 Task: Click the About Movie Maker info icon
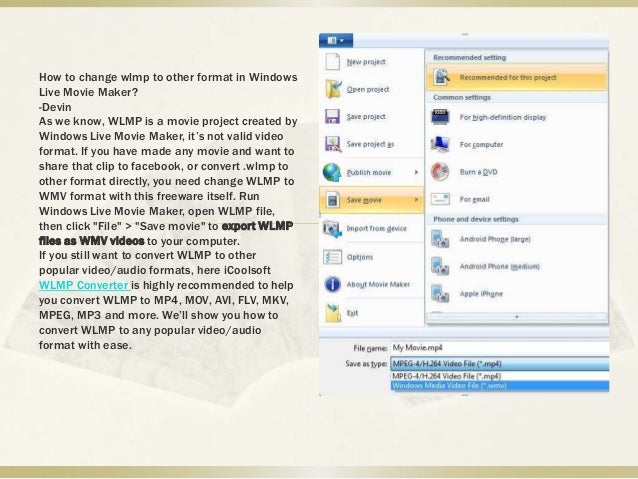pos(332,284)
